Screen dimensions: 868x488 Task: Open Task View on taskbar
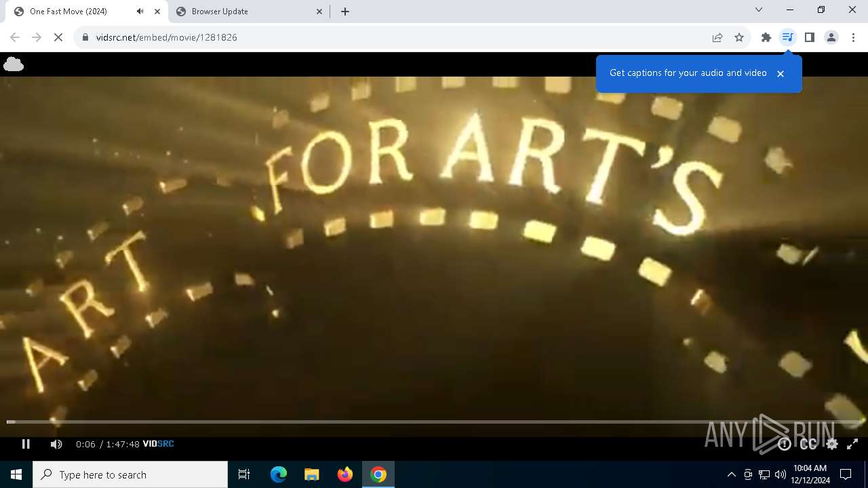pos(244,474)
